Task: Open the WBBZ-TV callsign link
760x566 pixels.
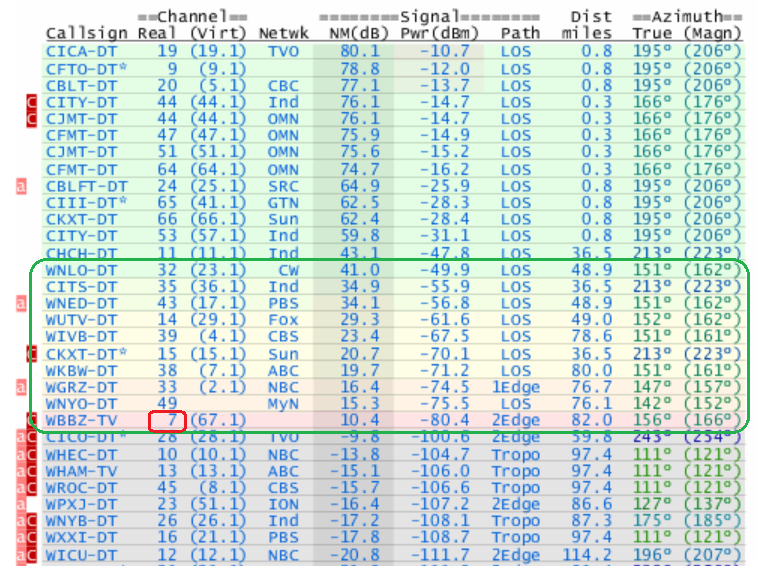Action: point(81,420)
